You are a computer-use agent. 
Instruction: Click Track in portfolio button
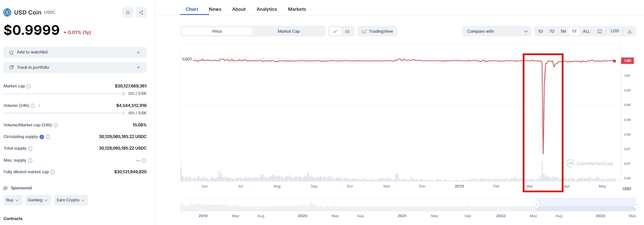[x=75, y=67]
